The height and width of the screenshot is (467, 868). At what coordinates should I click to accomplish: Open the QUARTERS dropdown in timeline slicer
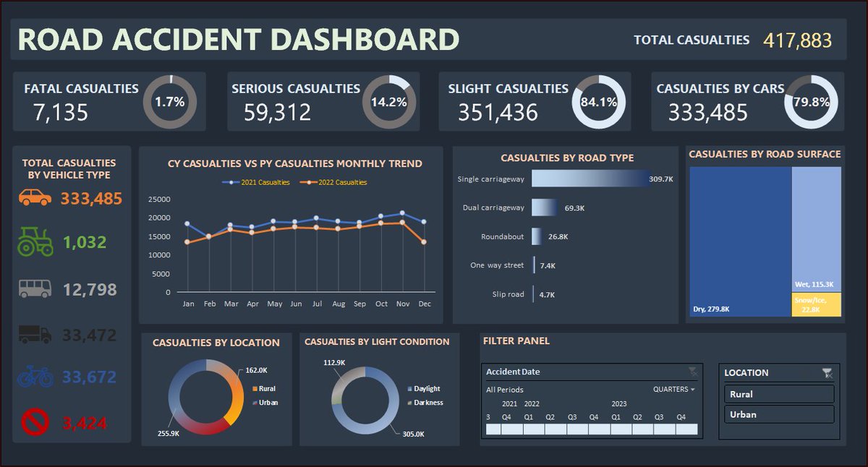673,389
